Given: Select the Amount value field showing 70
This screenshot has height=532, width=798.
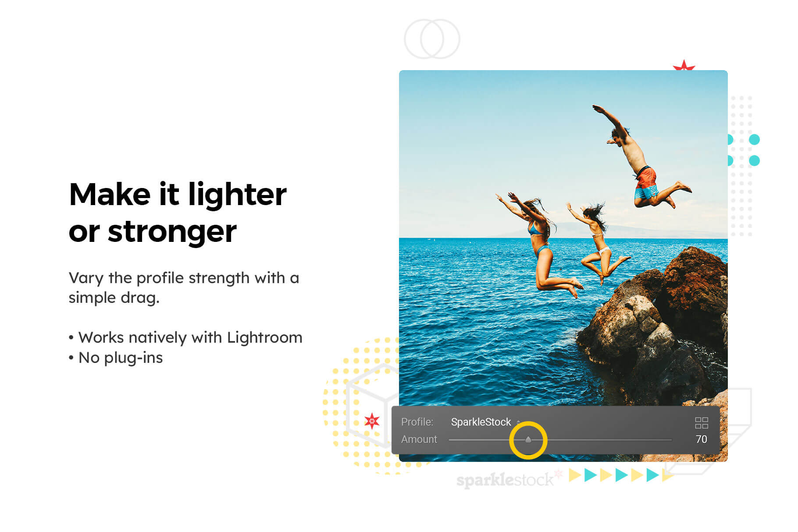Looking at the screenshot, I should pos(701,439).
